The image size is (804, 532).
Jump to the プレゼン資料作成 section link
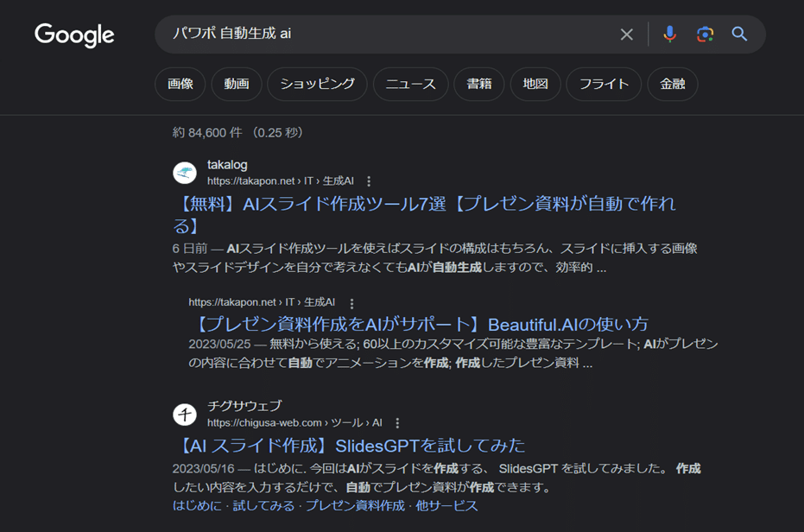pyautogui.click(x=355, y=506)
